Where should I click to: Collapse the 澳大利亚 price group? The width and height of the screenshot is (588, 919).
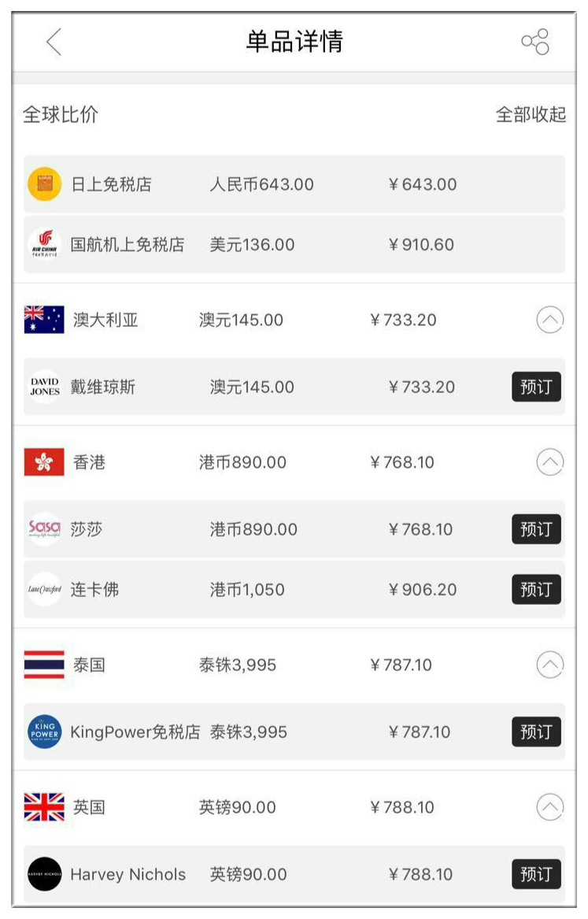pos(550,320)
